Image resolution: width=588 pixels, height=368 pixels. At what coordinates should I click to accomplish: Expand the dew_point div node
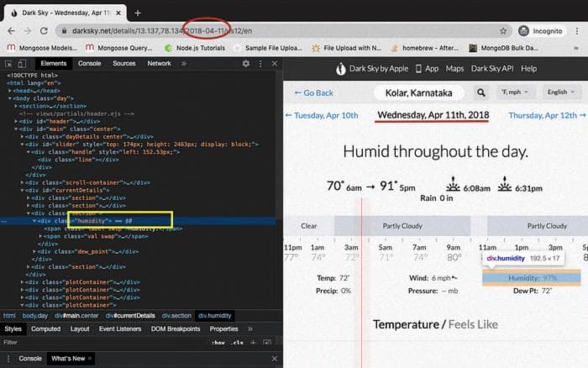pos(34,252)
